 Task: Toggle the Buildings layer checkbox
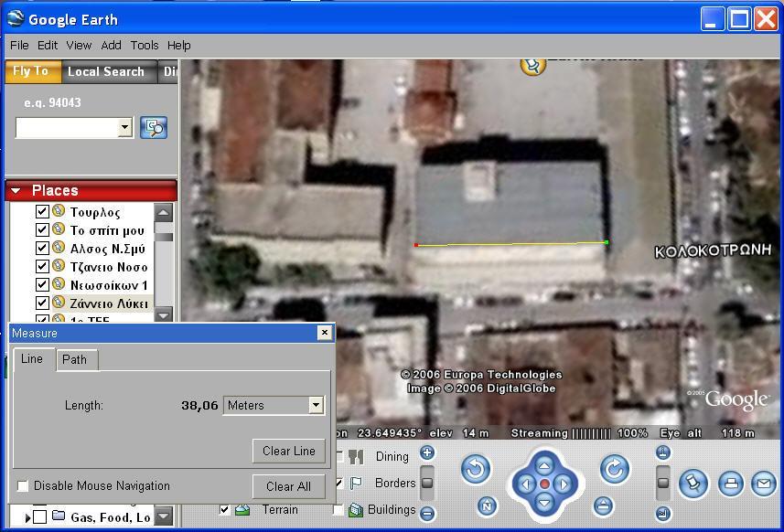tap(338, 510)
